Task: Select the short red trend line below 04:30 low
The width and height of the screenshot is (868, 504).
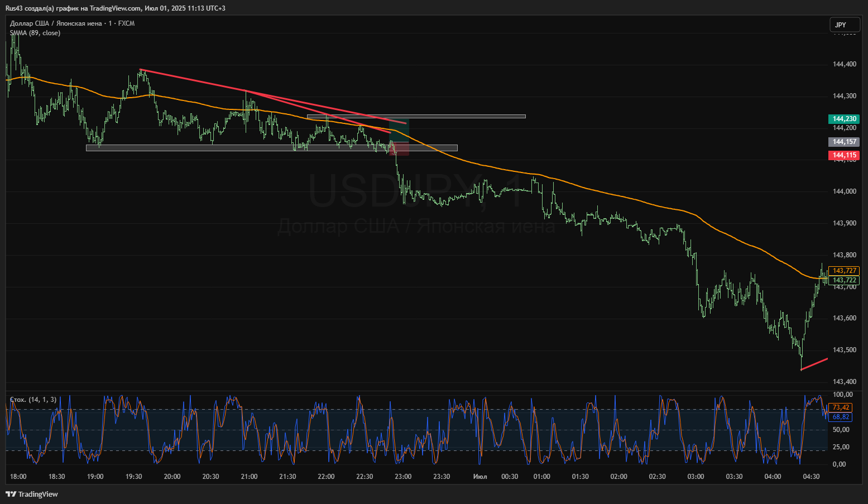Action: tap(814, 364)
